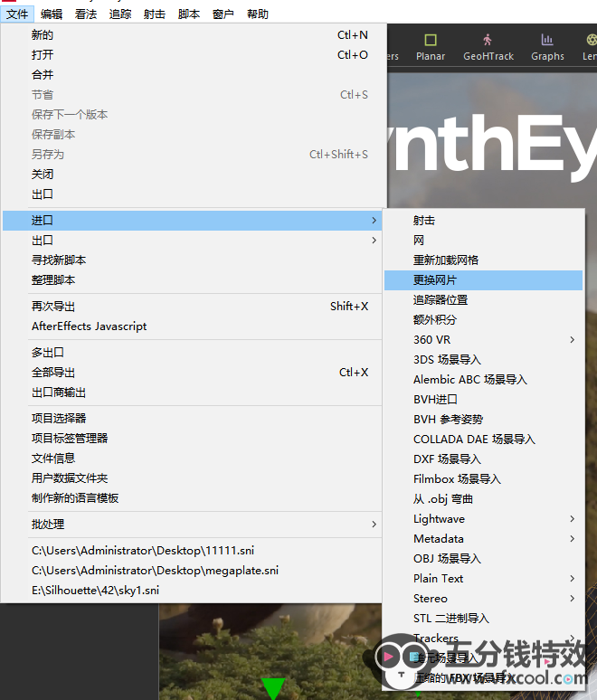The height and width of the screenshot is (700, 597).
Task: Select AfterEffects Javascript export
Action: (x=89, y=326)
